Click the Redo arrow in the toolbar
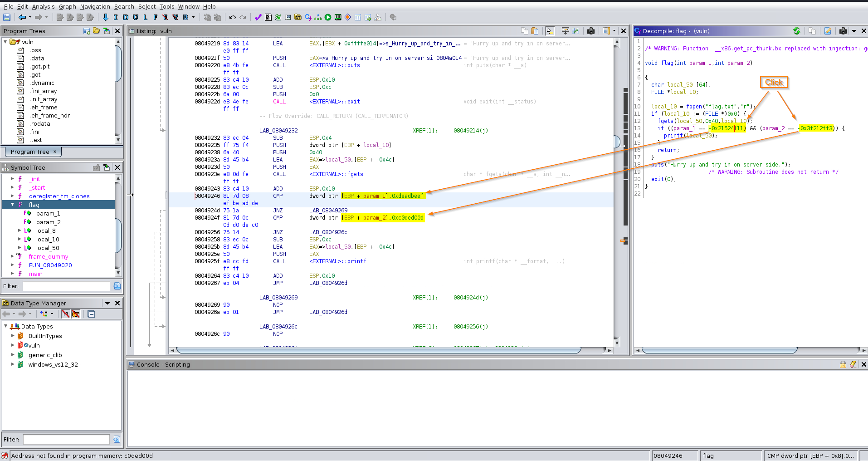This screenshot has width=868, height=461. tap(243, 17)
